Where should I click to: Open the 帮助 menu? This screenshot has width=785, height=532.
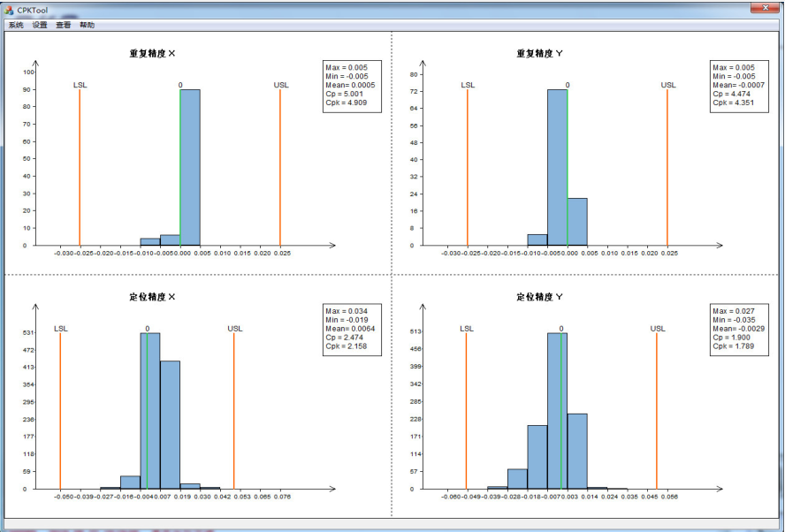tap(87, 26)
